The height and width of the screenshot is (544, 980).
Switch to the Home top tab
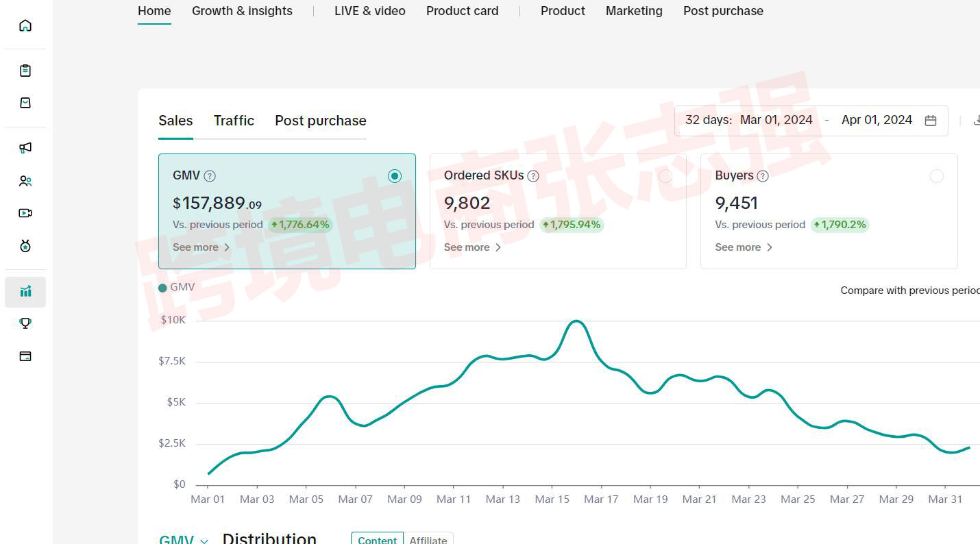point(154,11)
